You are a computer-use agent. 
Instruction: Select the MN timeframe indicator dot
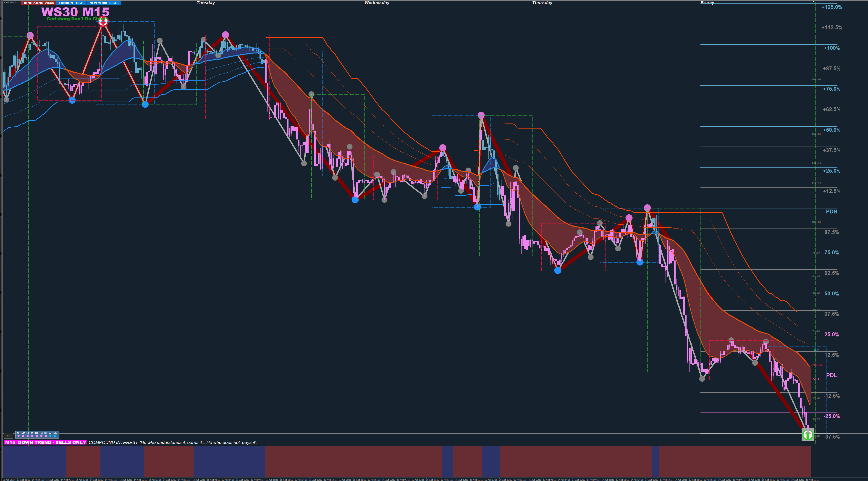(55, 436)
